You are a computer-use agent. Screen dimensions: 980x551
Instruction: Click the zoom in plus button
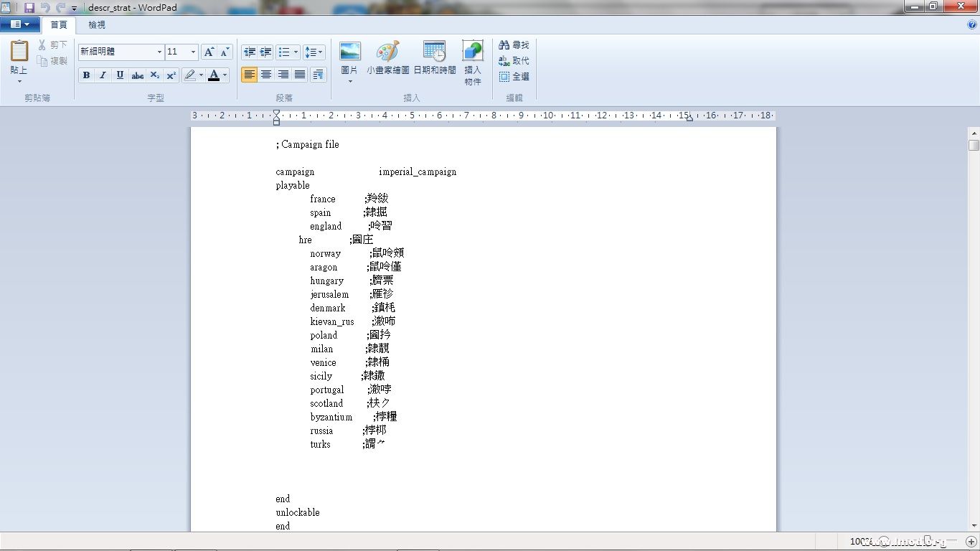pos(971,542)
